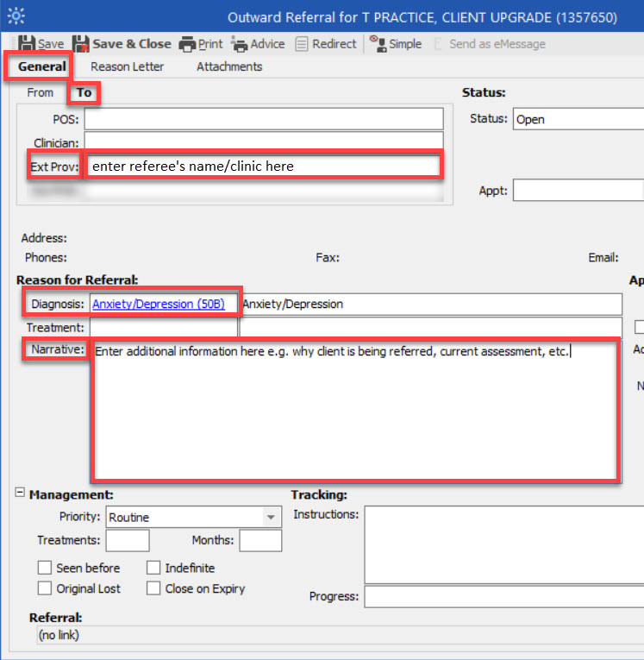Toggle the Indefinite checkbox
This screenshot has width=644, height=660.
tap(153, 568)
